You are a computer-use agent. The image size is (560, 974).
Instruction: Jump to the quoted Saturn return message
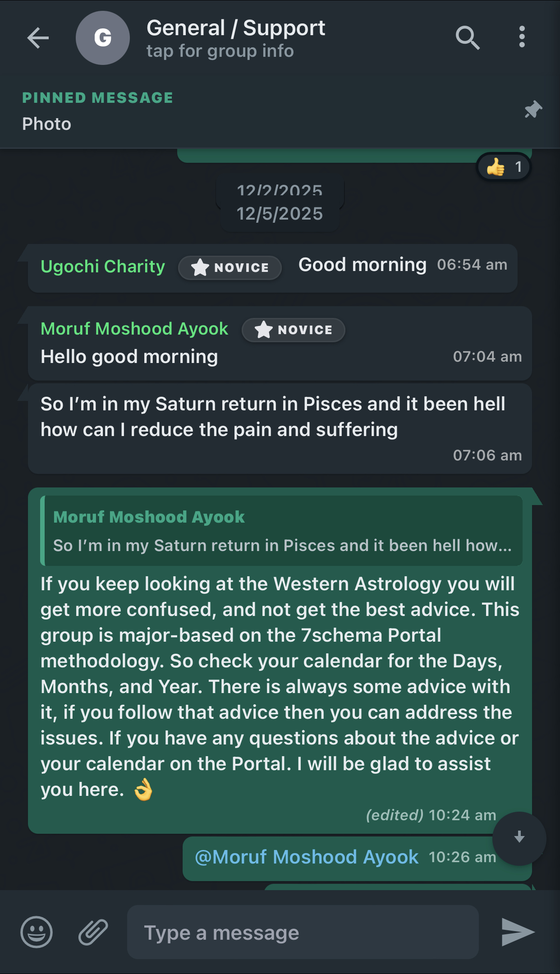[282, 531]
